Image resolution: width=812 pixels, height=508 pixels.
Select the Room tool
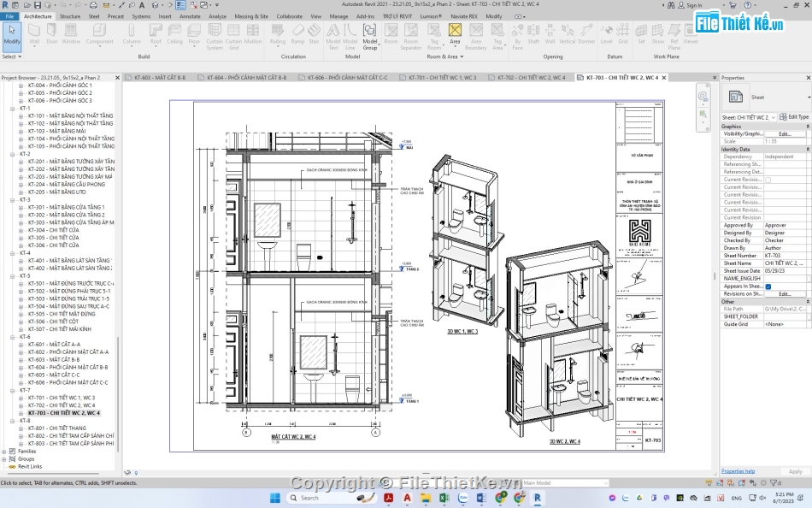pos(391,35)
